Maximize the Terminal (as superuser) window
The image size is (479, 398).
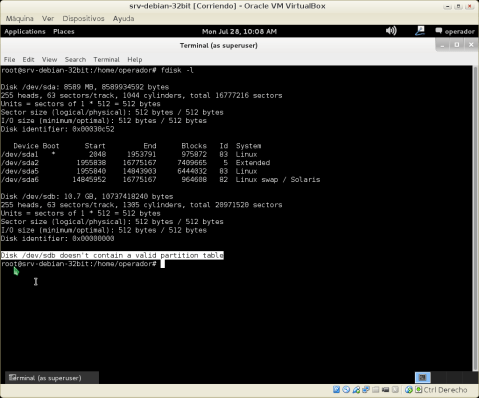tap(457, 45)
